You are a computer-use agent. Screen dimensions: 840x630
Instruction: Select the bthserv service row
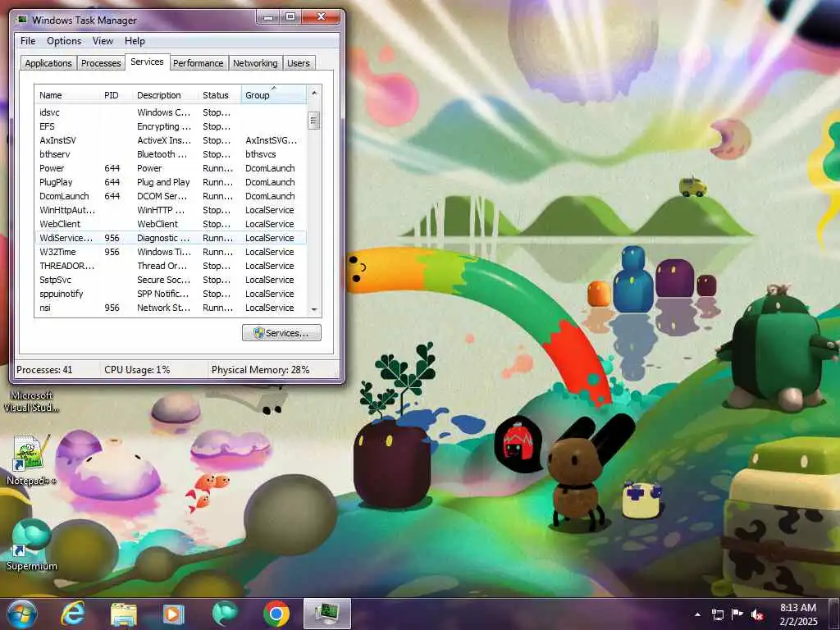pyautogui.click(x=171, y=154)
